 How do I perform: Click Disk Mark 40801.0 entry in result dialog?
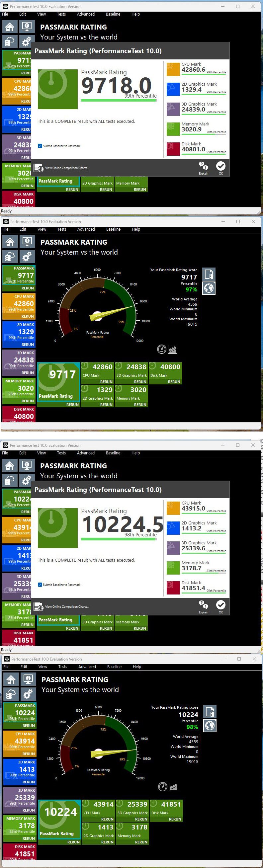(x=196, y=149)
